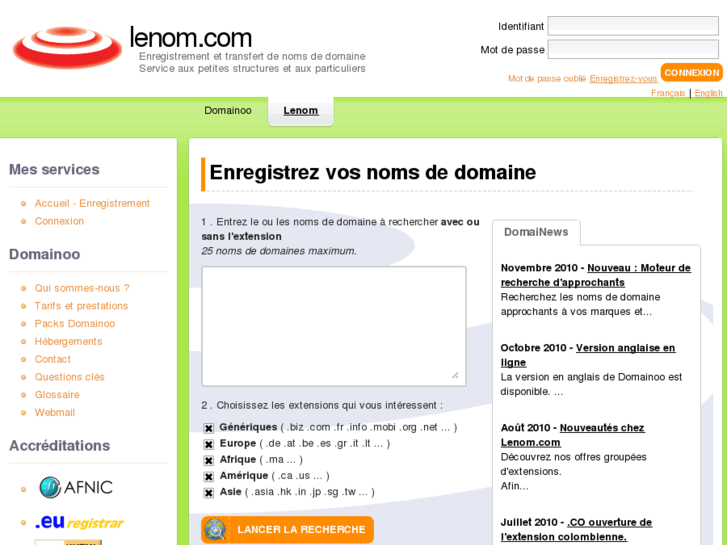Click the domain names search textarea
Viewport: 727px width, 545px height.
334,326
